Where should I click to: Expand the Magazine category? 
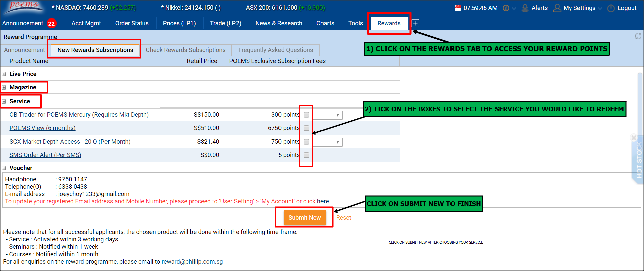point(4,87)
